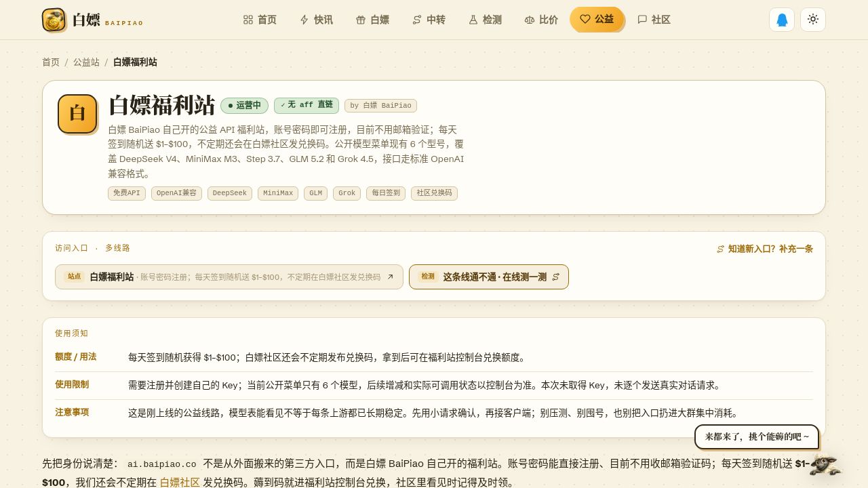The width and height of the screenshot is (868, 488).
Task: Select the GLM tag
Action: pyautogui.click(x=315, y=193)
